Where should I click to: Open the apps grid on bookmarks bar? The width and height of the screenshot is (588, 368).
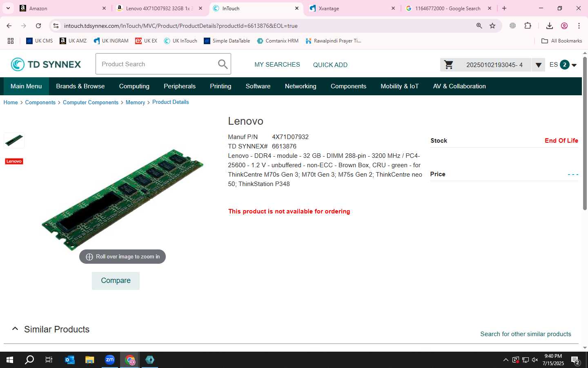click(x=11, y=41)
